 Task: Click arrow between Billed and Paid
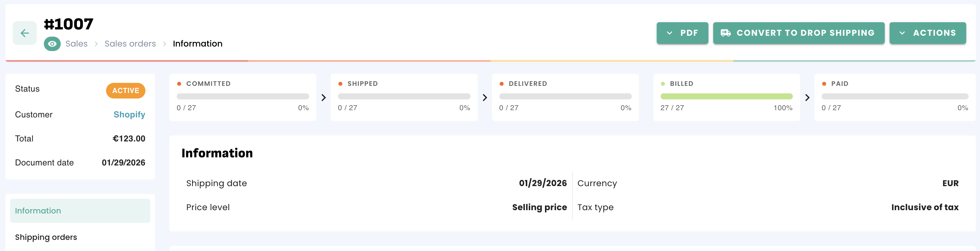click(x=807, y=98)
